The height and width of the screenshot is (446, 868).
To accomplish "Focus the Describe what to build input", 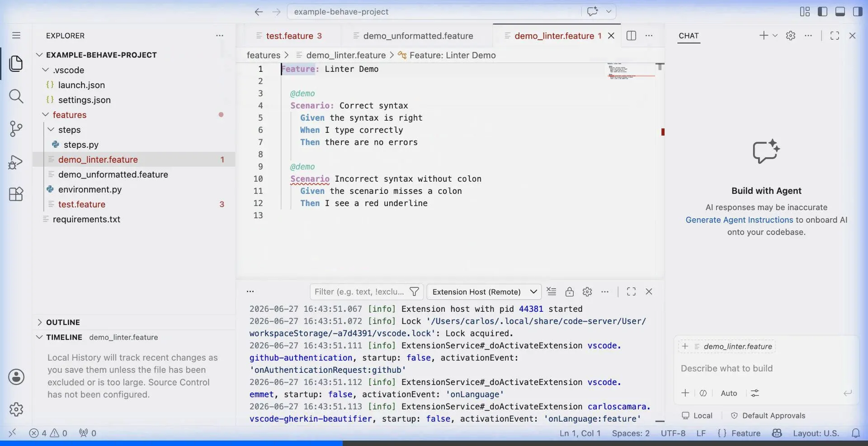I will click(766, 368).
